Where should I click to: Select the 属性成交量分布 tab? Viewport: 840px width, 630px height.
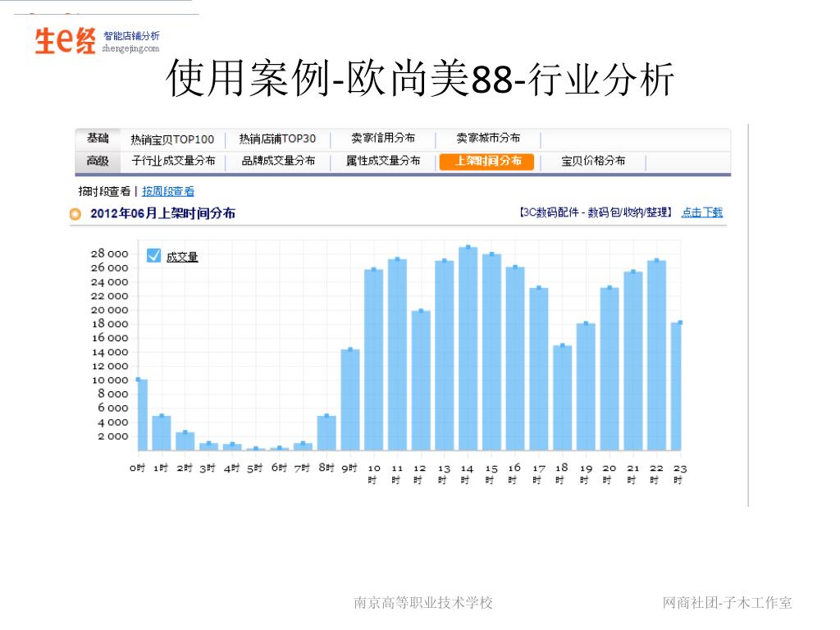(x=383, y=161)
